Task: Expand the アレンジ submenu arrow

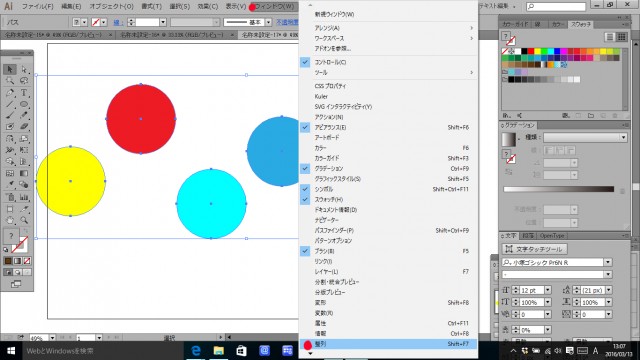Action: 471,28
